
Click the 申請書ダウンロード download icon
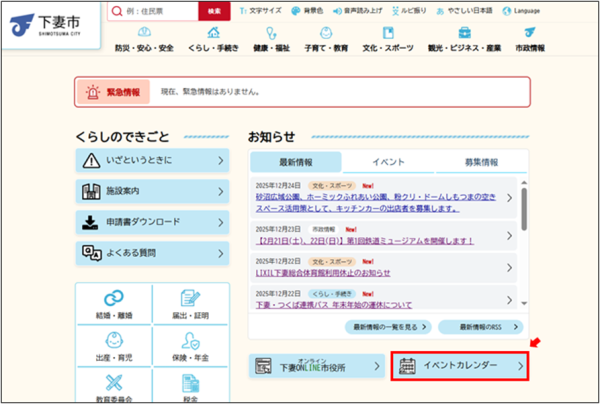(91, 222)
